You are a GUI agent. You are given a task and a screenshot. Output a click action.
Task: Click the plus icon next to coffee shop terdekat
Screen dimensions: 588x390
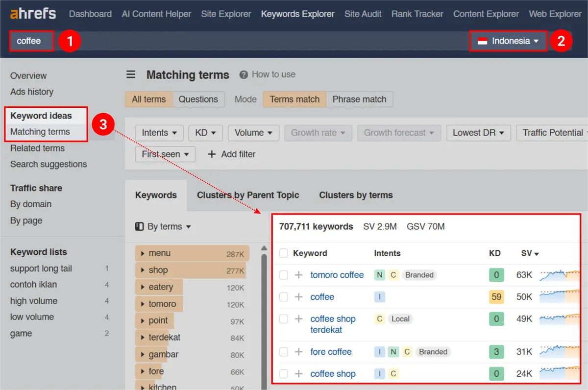pos(298,319)
